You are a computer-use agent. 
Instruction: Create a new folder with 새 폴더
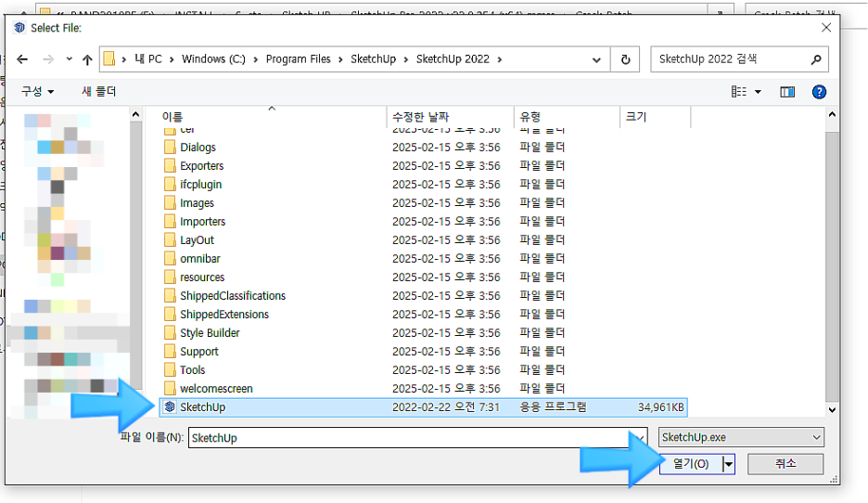coord(99,91)
